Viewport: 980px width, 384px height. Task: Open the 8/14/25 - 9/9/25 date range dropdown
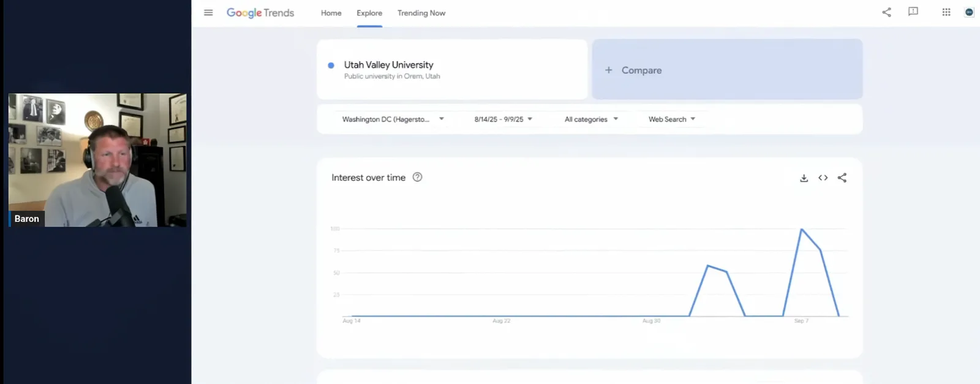pos(503,119)
